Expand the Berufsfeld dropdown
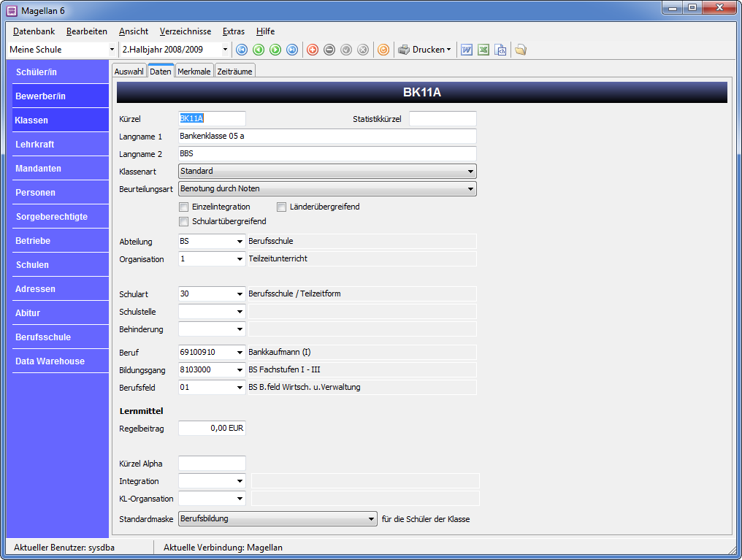 tap(240, 388)
